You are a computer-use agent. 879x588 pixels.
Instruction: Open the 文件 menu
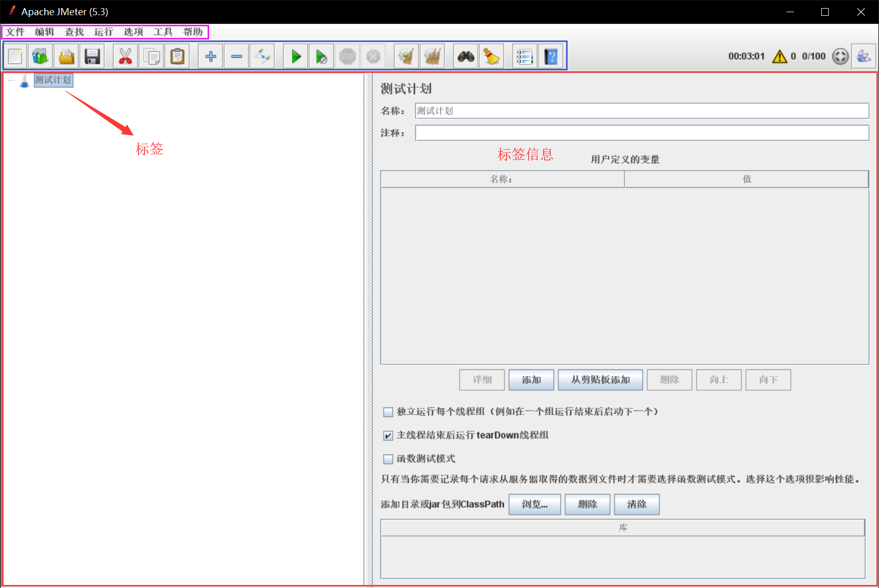point(15,32)
